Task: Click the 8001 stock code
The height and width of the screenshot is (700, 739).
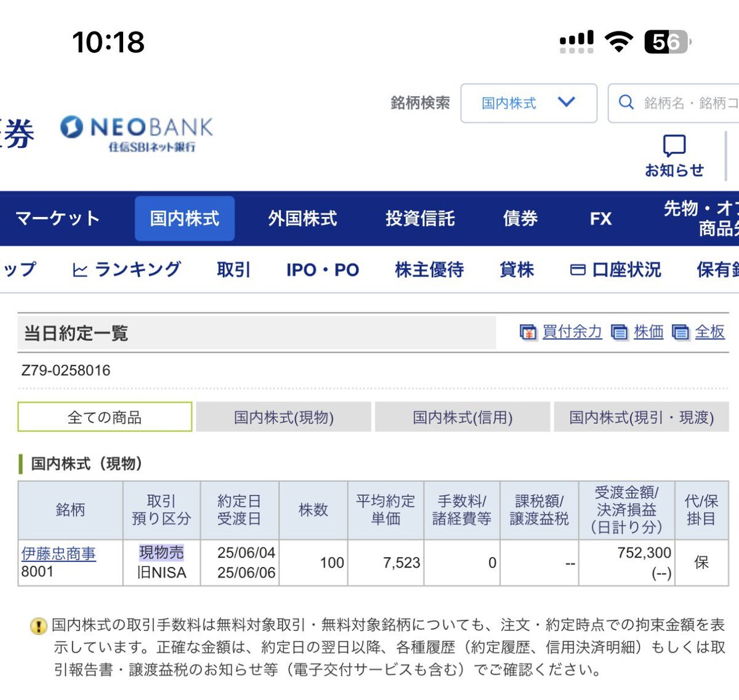Action: (37, 572)
